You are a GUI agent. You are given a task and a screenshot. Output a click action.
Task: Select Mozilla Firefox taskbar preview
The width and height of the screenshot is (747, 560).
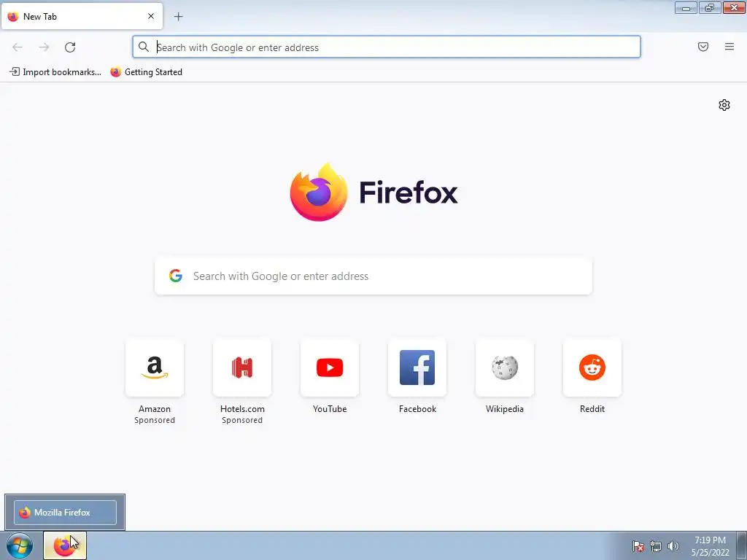[x=65, y=513]
